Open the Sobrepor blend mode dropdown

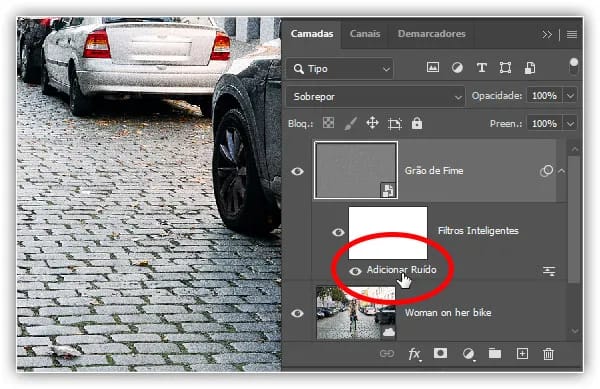[376, 96]
